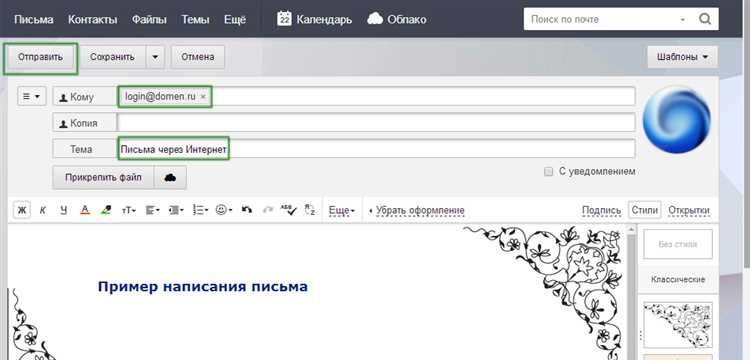This screenshot has width=750, height=360.
Task: Select the floral ornament style thumbnail
Action: (x=678, y=325)
